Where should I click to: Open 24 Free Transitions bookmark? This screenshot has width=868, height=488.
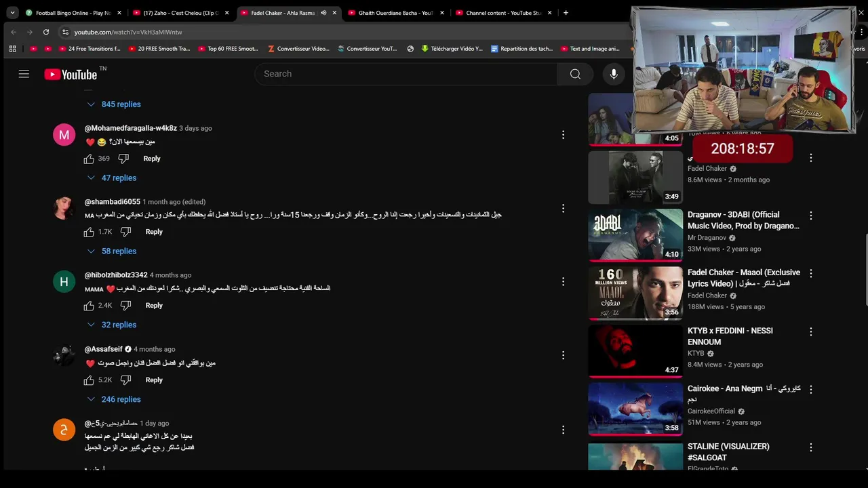pos(90,49)
